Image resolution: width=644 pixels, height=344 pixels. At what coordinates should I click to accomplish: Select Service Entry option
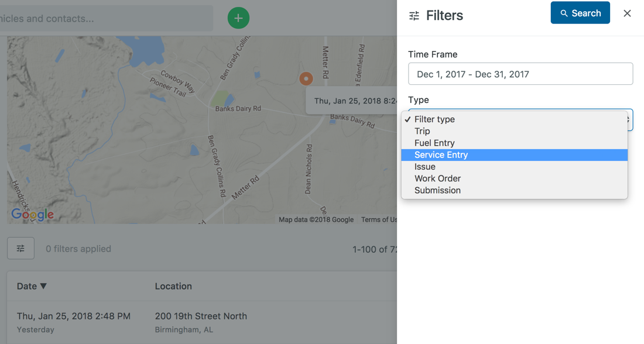441,155
